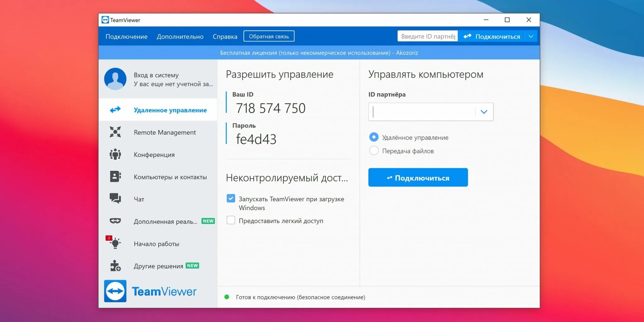This screenshot has height=322, width=644.
Task: Open the Удаленное управление section
Action: point(158,110)
